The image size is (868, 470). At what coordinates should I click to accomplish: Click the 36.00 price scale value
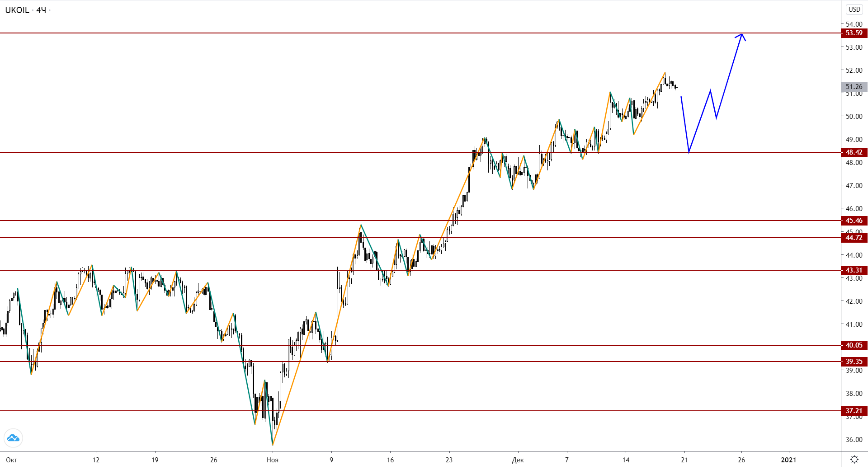(x=854, y=439)
